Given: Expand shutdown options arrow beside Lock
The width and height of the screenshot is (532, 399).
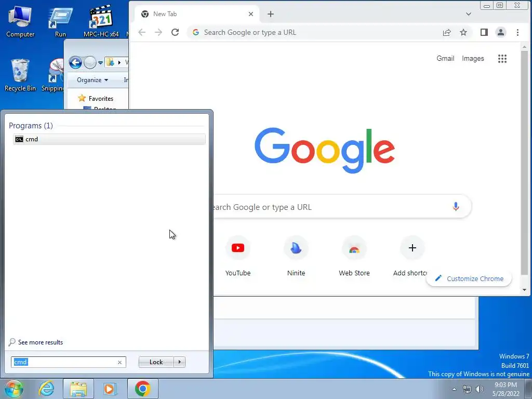Looking at the screenshot, I should coord(179,362).
